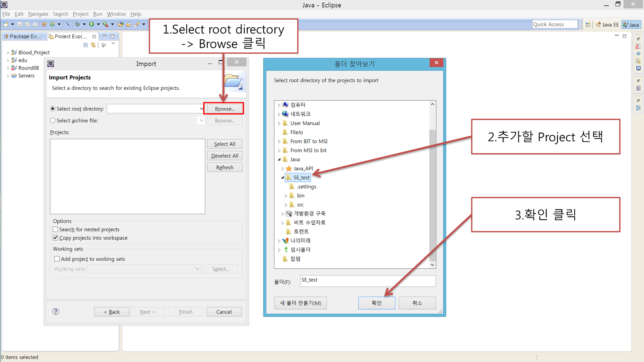Open the Project Explorer View Menu triangle
This screenshot has height=362, width=644.
click(x=114, y=44)
